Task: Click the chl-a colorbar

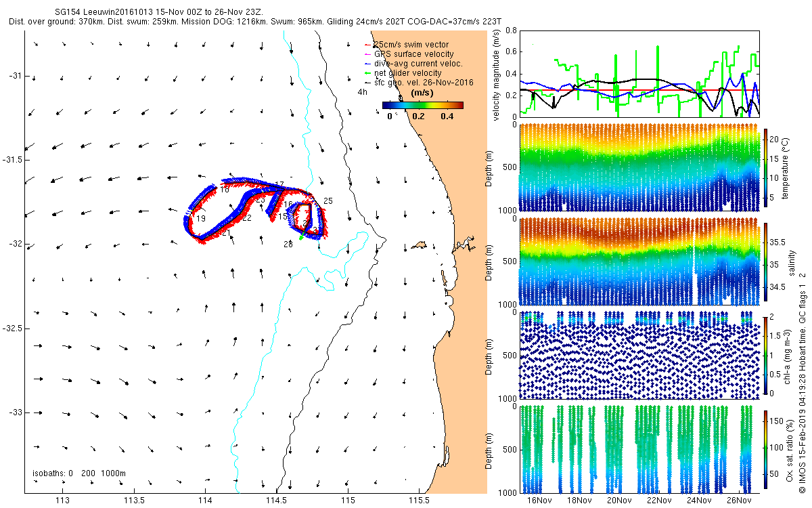Action: [767, 355]
